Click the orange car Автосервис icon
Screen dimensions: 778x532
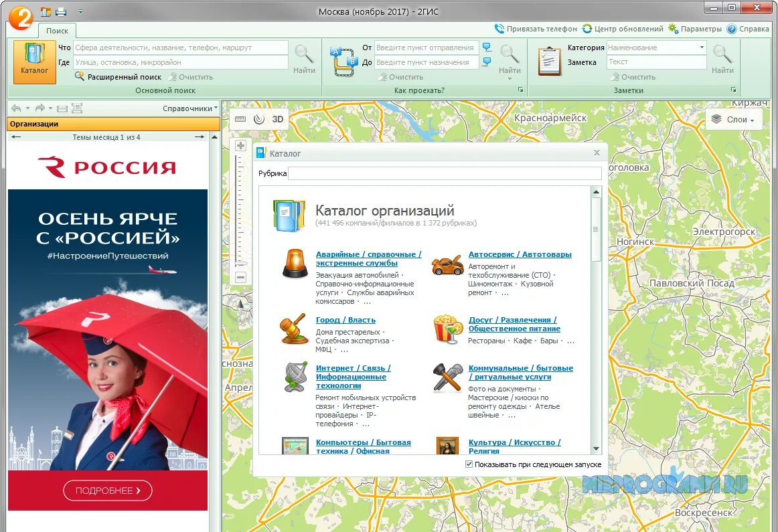447,265
